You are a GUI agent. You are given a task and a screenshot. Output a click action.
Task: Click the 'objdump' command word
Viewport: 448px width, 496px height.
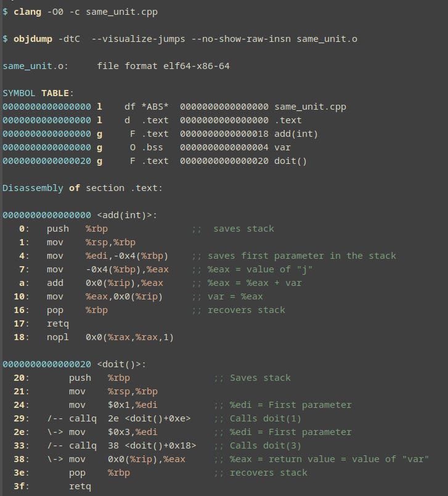click(x=33, y=39)
